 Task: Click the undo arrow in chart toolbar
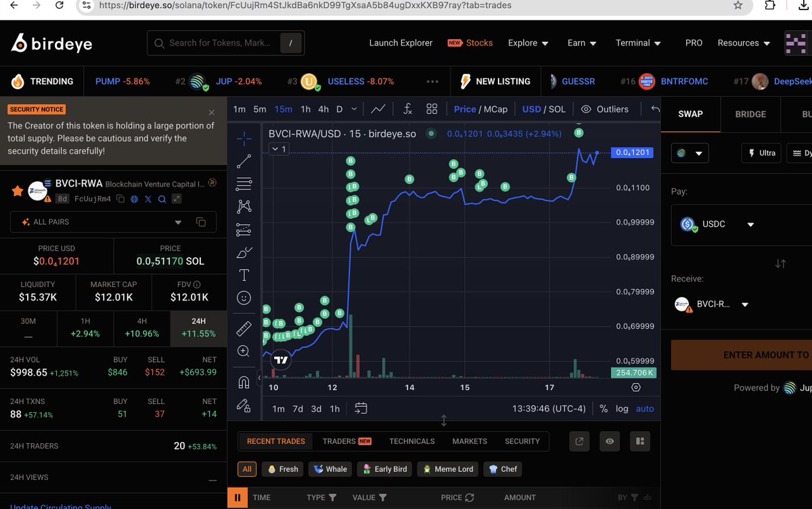click(x=654, y=109)
